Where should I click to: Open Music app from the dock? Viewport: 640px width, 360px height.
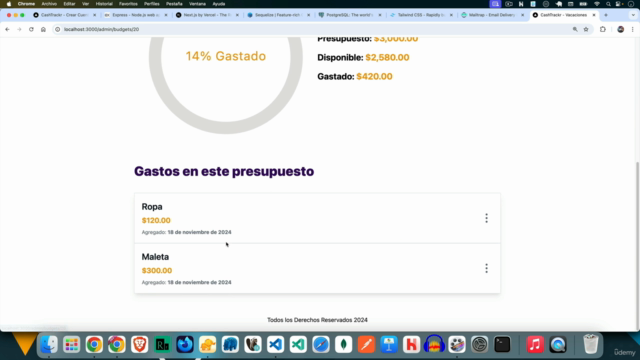(x=535, y=344)
